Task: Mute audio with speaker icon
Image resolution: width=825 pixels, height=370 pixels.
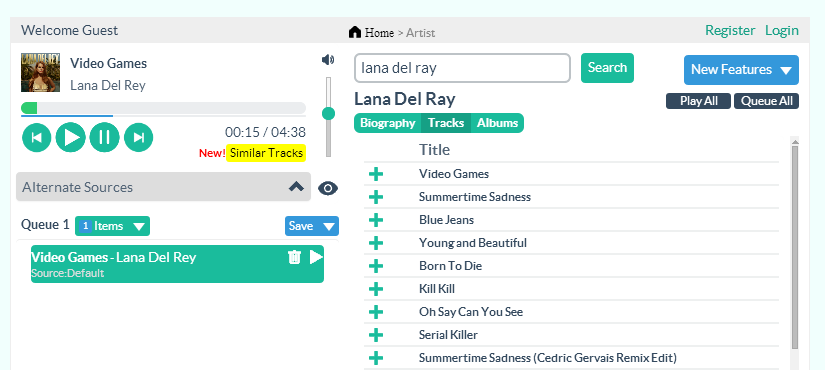Action: pyautogui.click(x=328, y=60)
